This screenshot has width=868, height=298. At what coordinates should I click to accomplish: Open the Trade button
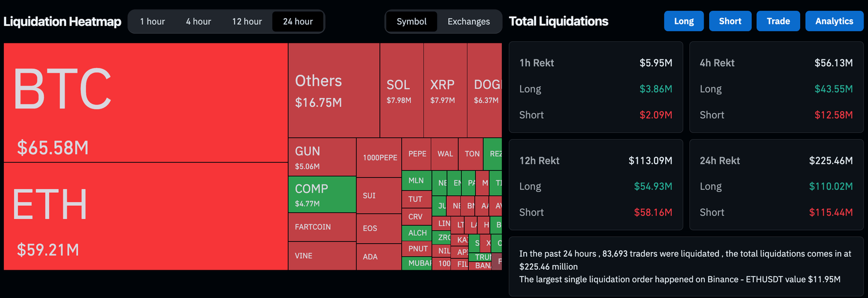tap(778, 21)
